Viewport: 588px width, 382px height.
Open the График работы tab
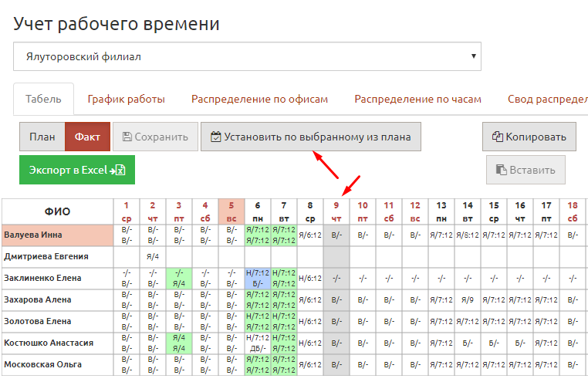click(127, 99)
